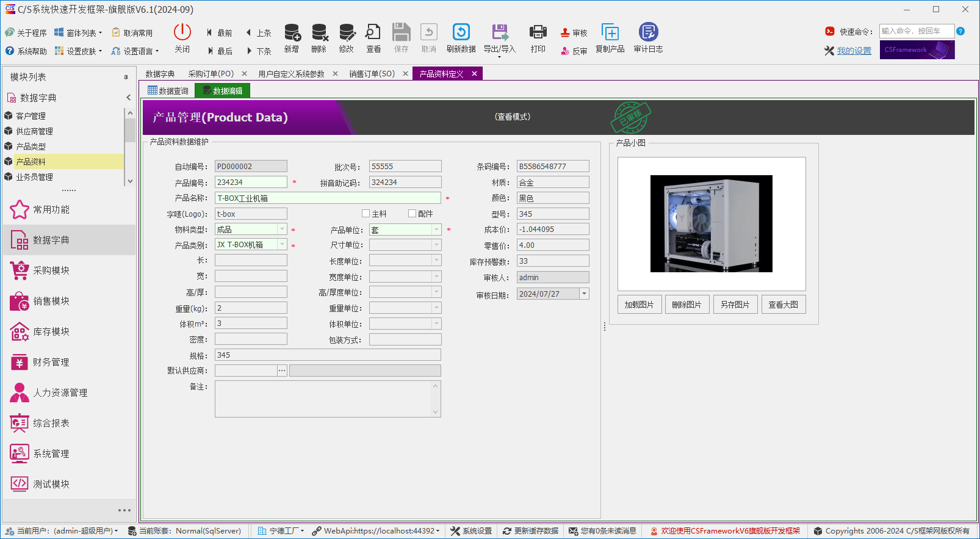Viewport: 980px width, 539px height.
Task: Open the 物料类型 dropdown
Action: (282, 230)
